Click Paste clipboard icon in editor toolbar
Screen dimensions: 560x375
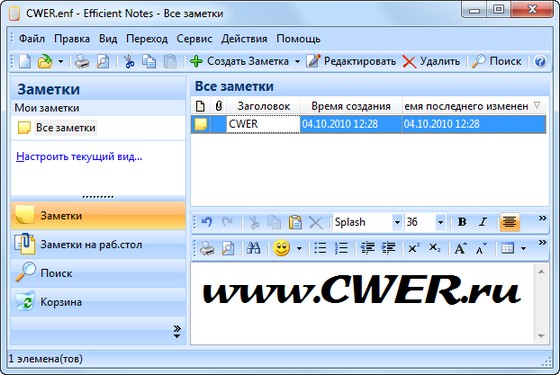point(295,222)
